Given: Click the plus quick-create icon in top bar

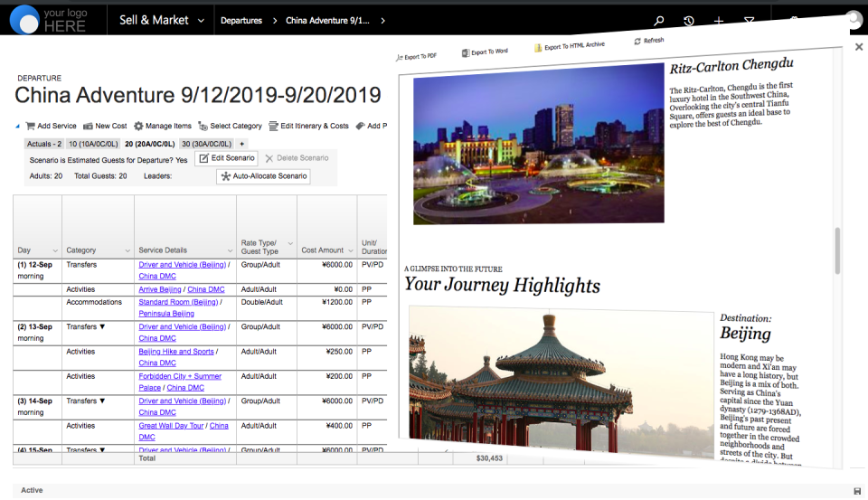Looking at the screenshot, I should (x=719, y=21).
